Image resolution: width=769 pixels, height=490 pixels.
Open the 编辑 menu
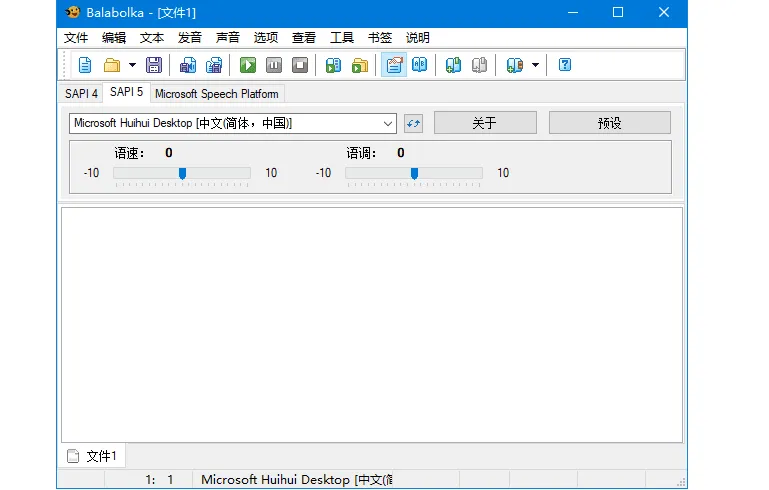point(114,38)
